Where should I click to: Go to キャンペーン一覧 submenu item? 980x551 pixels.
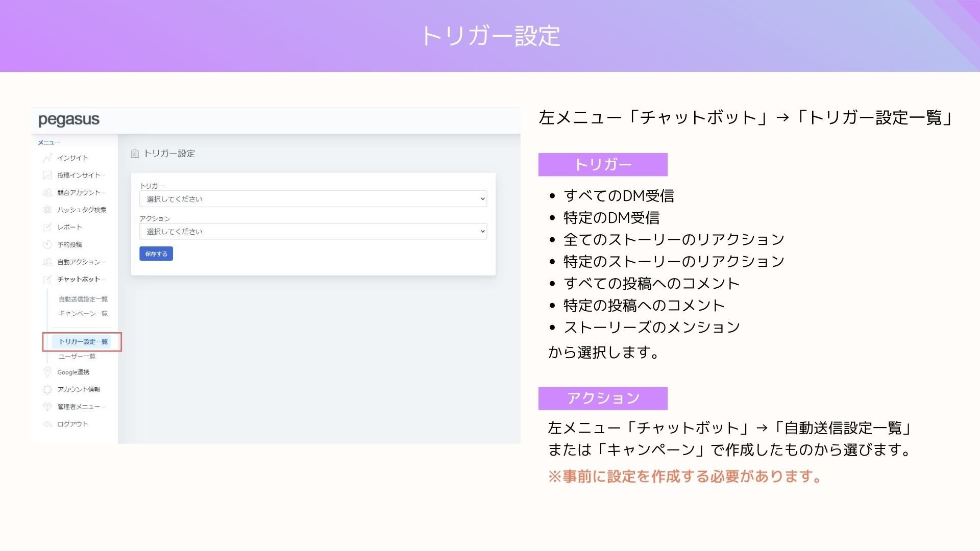click(x=83, y=314)
